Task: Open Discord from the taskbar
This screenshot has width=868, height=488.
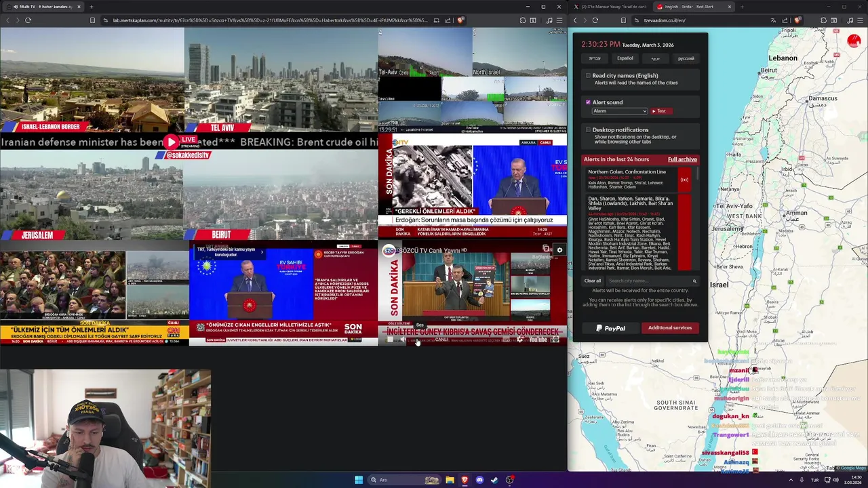Action: [x=479, y=480]
